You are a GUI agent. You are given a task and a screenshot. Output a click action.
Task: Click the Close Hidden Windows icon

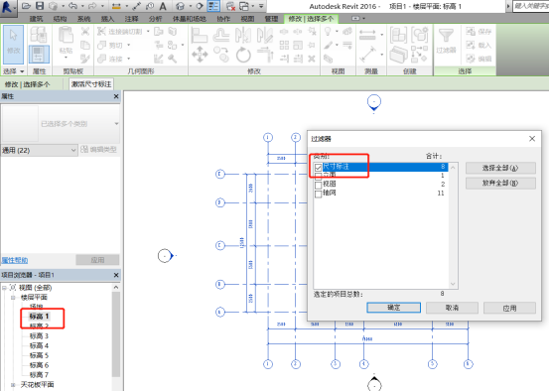tap(230, 6)
